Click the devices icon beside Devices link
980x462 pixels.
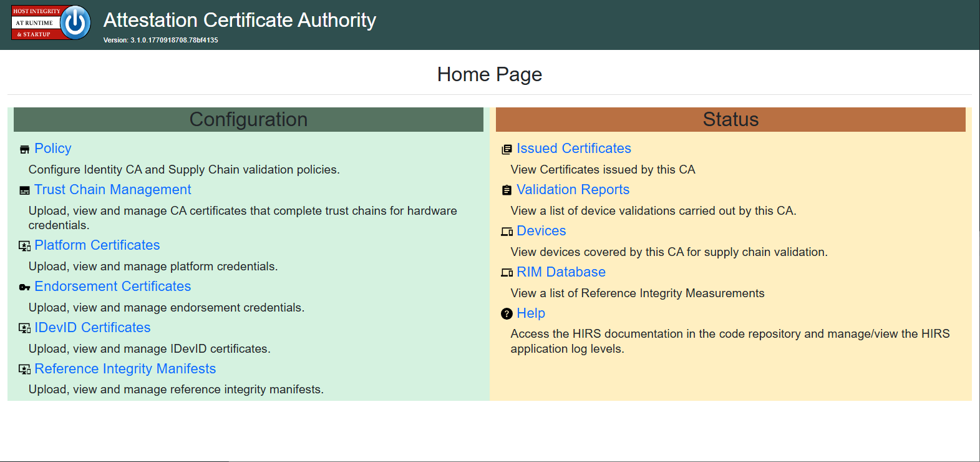coord(507,232)
